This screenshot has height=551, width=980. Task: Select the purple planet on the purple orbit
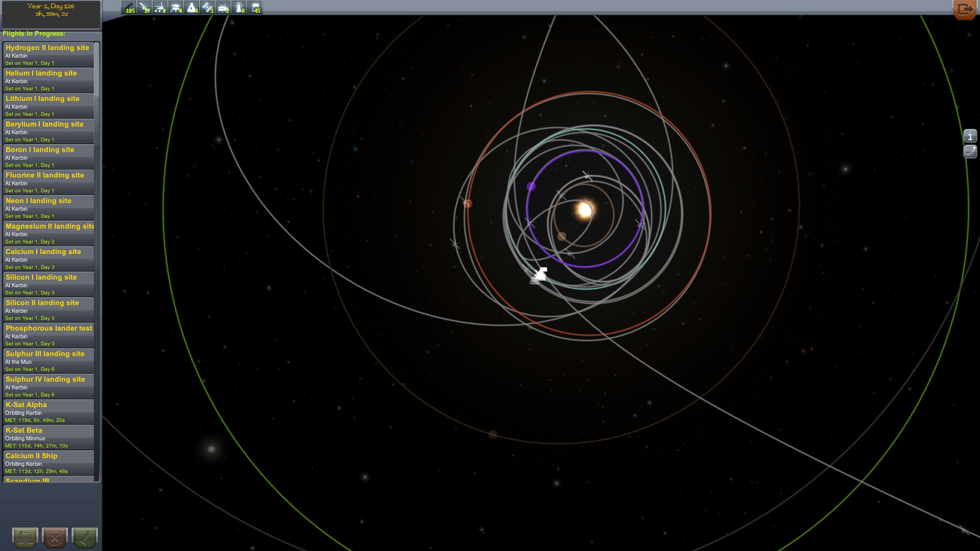(531, 186)
